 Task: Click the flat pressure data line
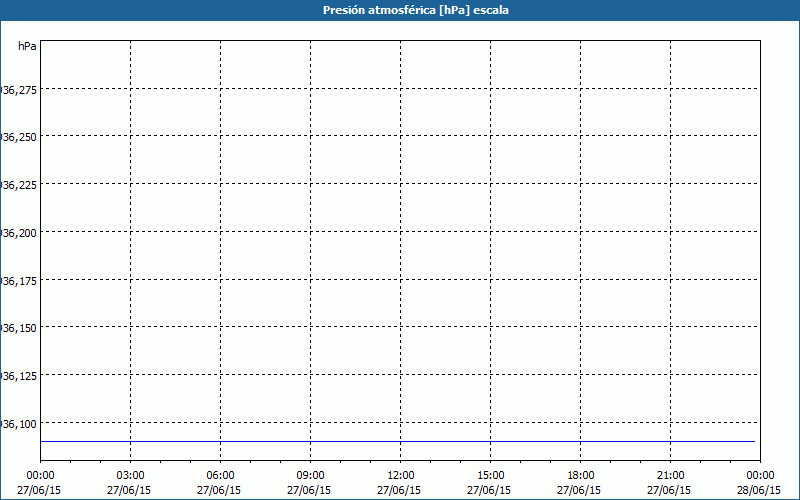[x=400, y=441]
